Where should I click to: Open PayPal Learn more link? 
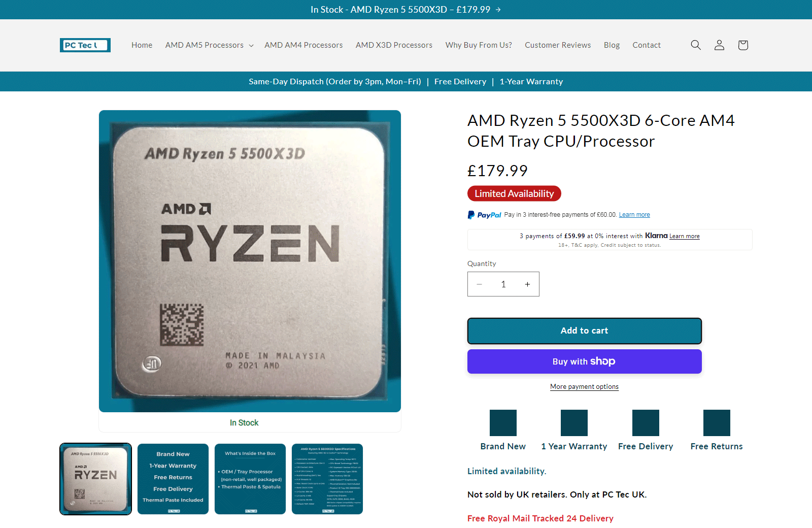pos(634,215)
